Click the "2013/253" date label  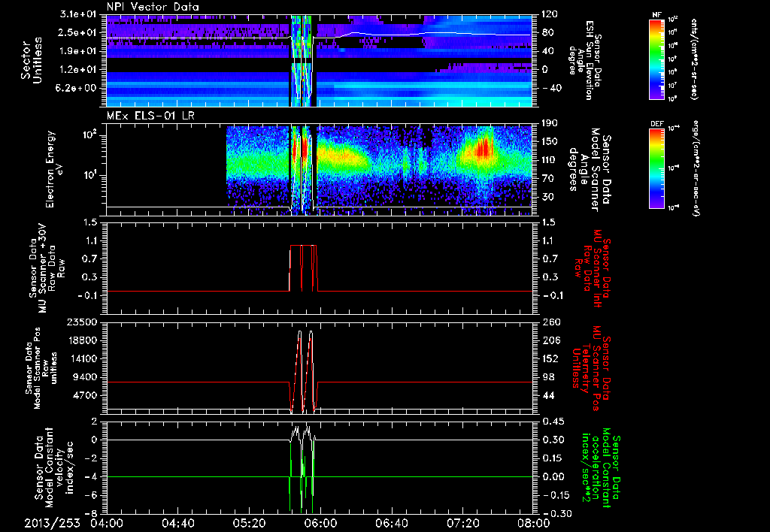pyautogui.click(x=52, y=523)
